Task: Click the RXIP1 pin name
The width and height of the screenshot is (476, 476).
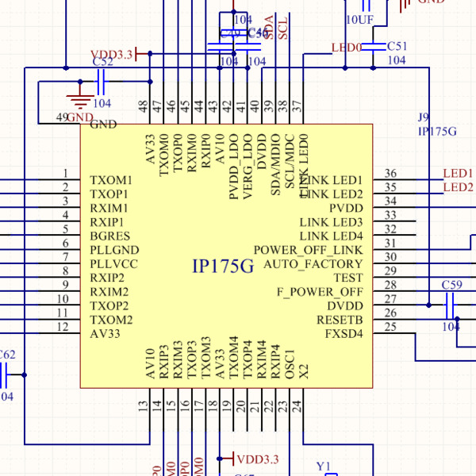Action: click(x=106, y=222)
